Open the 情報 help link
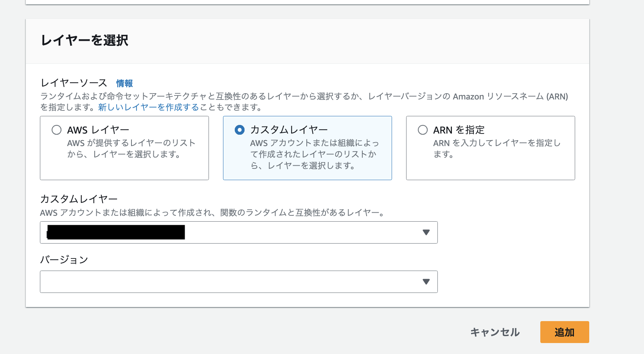This screenshot has width=644, height=354. pyautogui.click(x=124, y=83)
